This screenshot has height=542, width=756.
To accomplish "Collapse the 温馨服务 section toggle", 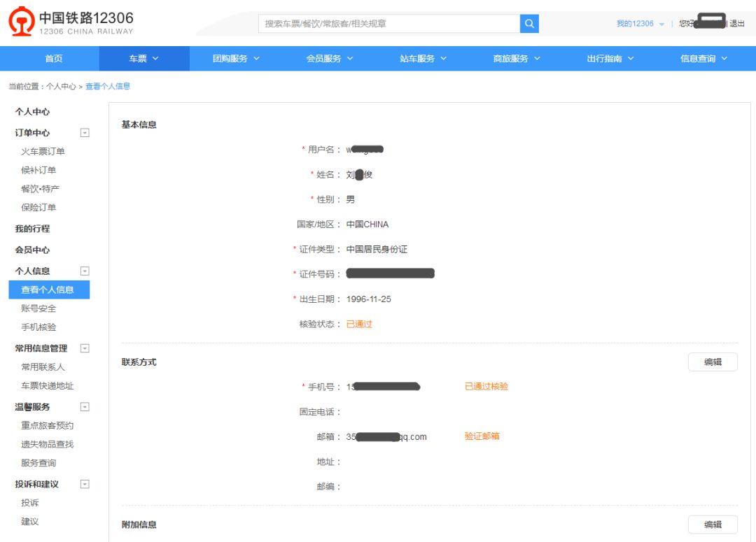I will [x=85, y=406].
